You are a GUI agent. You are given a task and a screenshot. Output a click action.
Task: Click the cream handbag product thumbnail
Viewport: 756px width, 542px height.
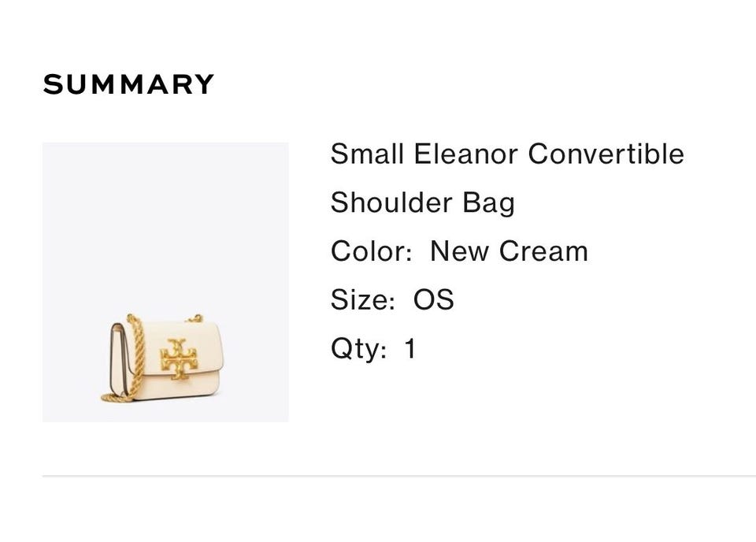click(x=165, y=282)
